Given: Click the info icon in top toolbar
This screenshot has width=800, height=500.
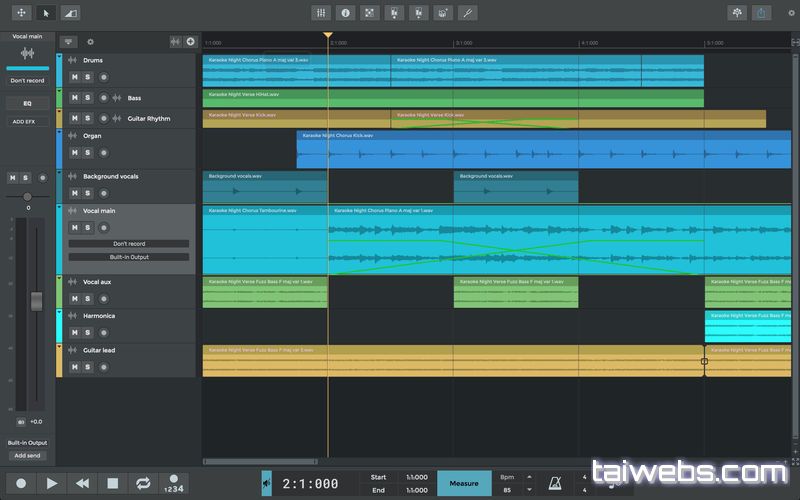Looking at the screenshot, I should coord(346,13).
